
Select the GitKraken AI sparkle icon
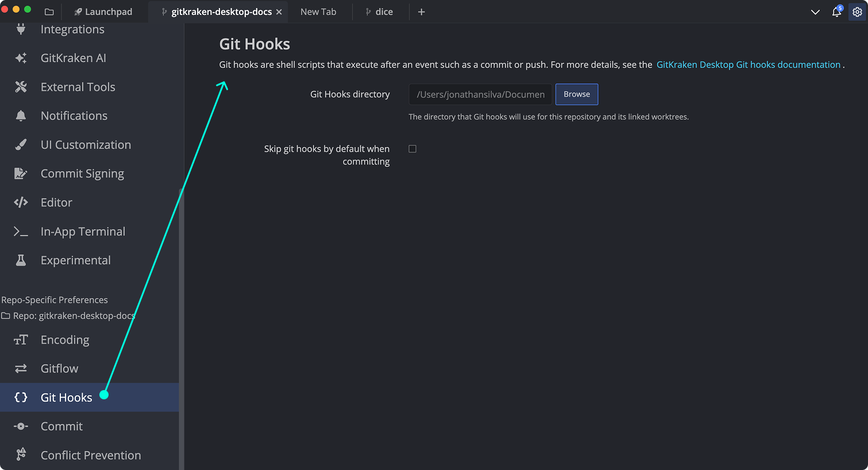(21, 58)
